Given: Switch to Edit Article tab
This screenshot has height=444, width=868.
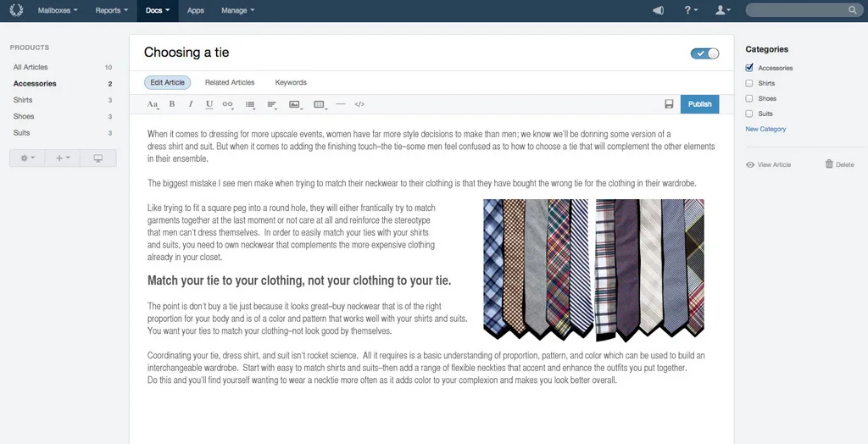Looking at the screenshot, I should point(167,82).
